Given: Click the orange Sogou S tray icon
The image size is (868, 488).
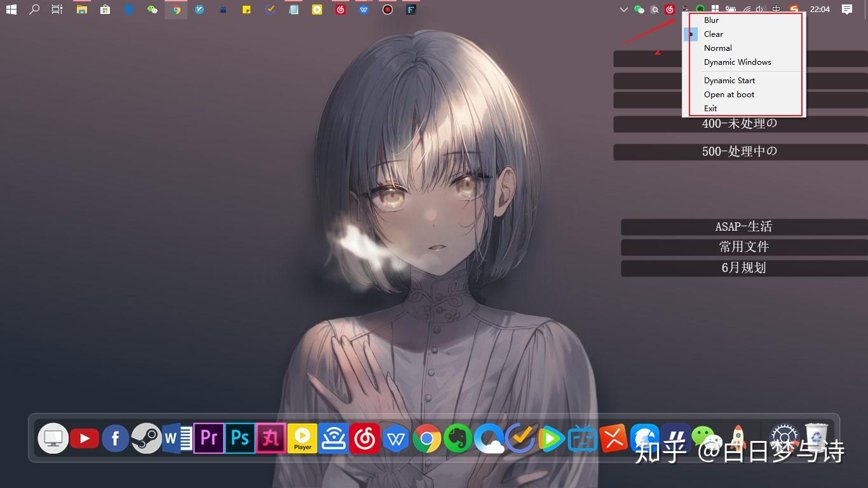Looking at the screenshot, I should click(794, 10).
